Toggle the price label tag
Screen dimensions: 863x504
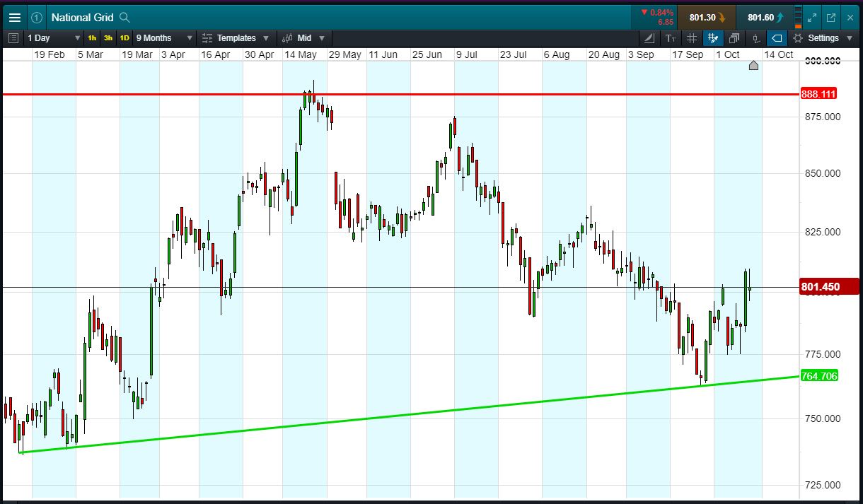click(x=777, y=38)
